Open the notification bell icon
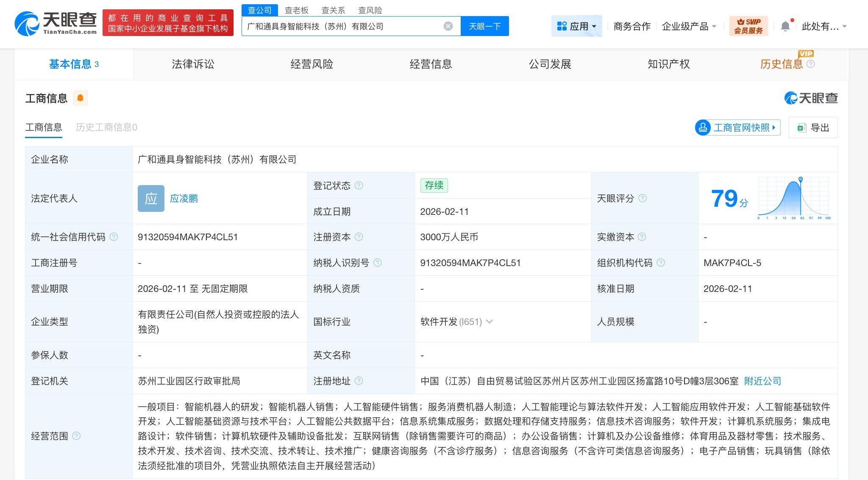The image size is (868, 480). coord(785,26)
